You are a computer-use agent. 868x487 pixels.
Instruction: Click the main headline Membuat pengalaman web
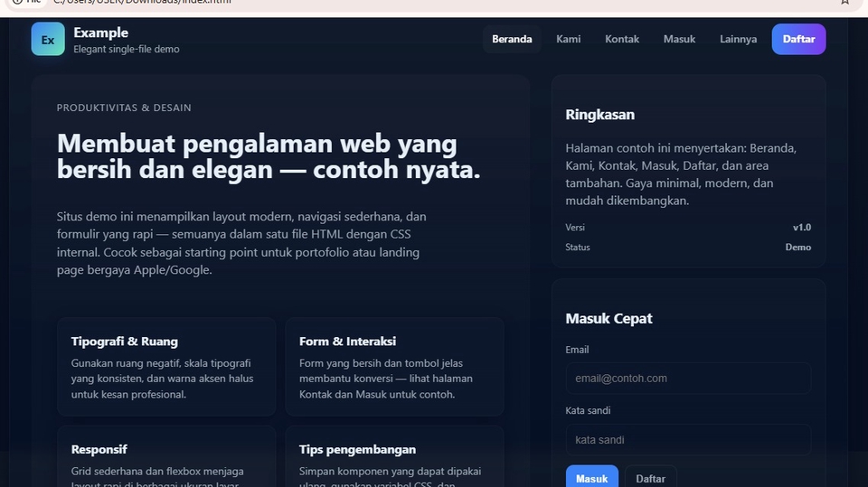click(269, 156)
